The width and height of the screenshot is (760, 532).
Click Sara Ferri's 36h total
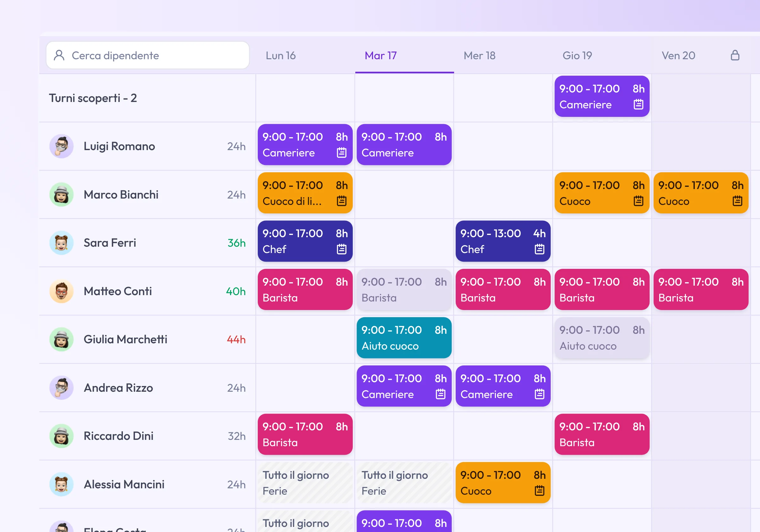pyautogui.click(x=236, y=243)
